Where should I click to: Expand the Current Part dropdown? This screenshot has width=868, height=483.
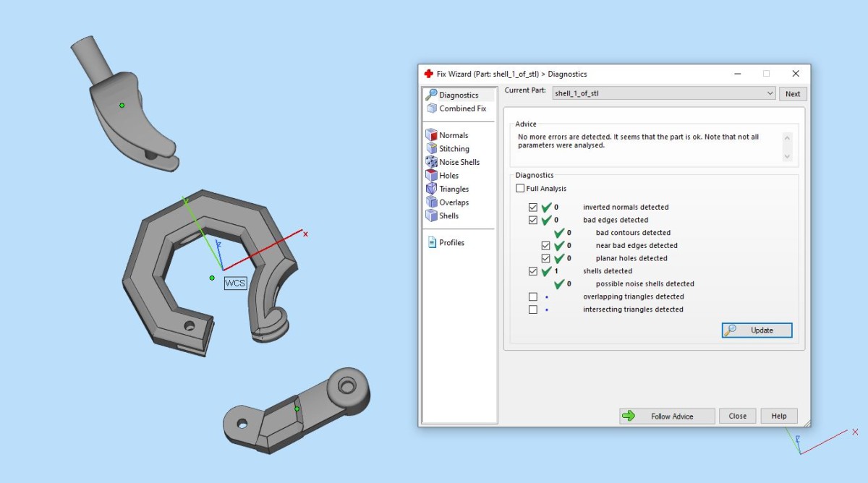click(769, 93)
